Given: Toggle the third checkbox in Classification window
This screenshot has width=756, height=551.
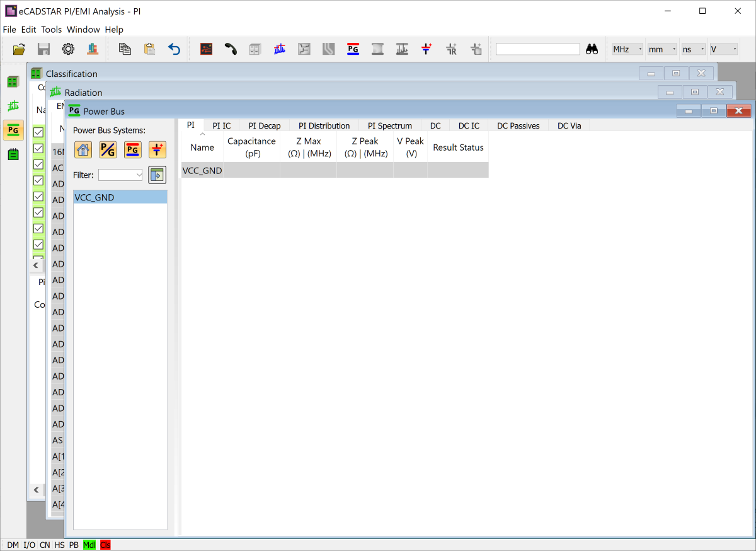Looking at the screenshot, I should pos(38,164).
